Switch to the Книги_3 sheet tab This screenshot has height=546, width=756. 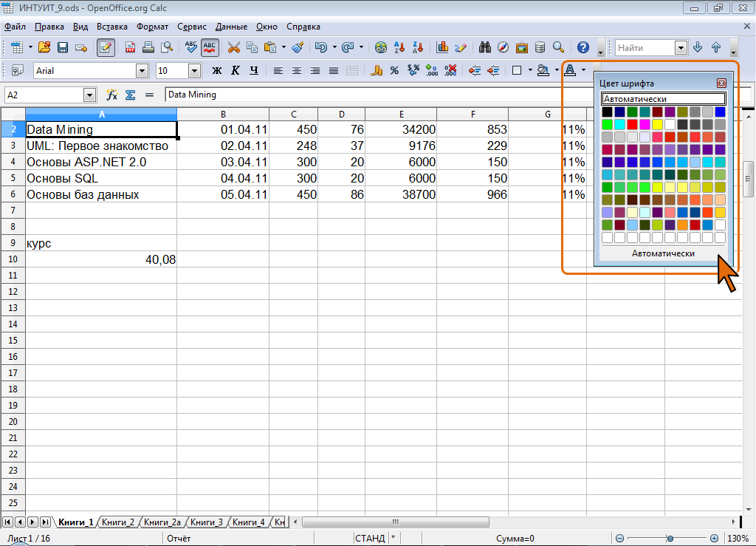point(207,522)
